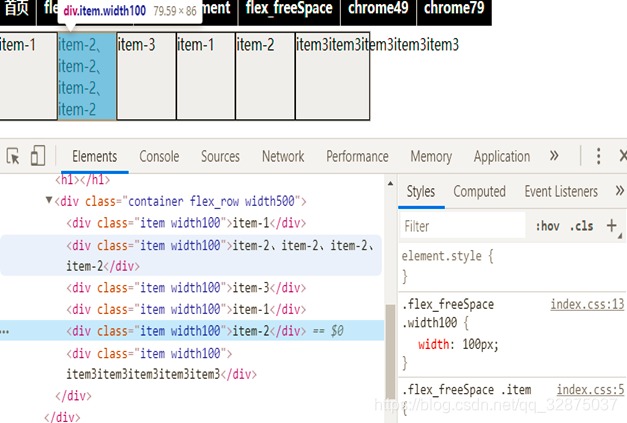Click the item3item3item3 box in page
This screenshot has width=627, height=423.
[332, 76]
